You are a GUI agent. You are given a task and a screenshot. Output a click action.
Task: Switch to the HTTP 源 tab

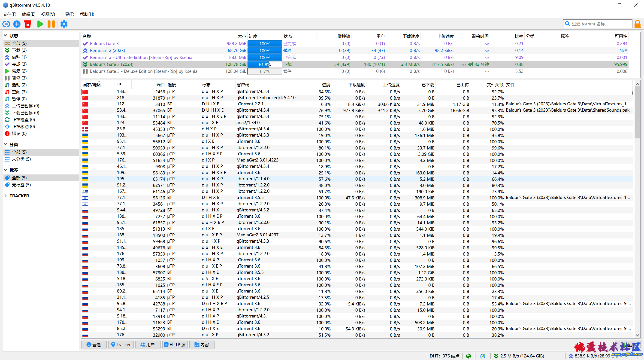(x=175, y=345)
